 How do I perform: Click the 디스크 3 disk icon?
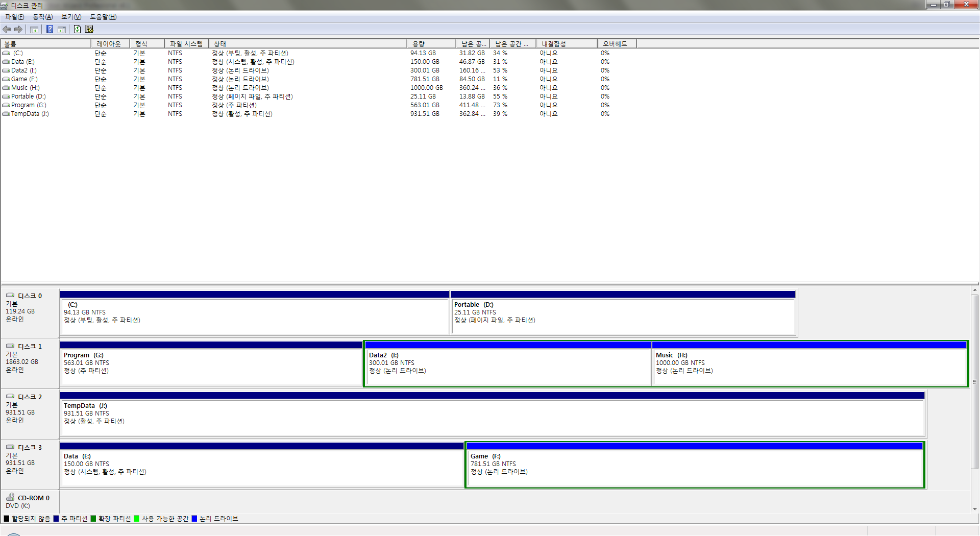pos(10,447)
